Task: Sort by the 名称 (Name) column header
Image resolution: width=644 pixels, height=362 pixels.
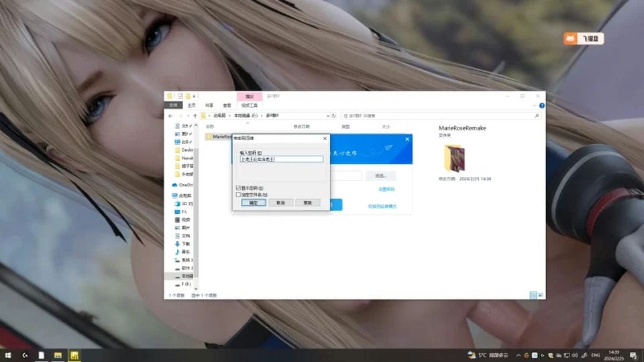Action: pos(210,127)
